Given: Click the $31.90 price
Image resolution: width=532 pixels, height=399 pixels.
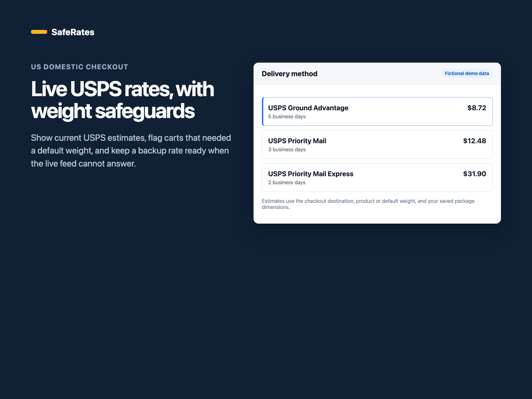Looking at the screenshot, I should click(x=475, y=174).
